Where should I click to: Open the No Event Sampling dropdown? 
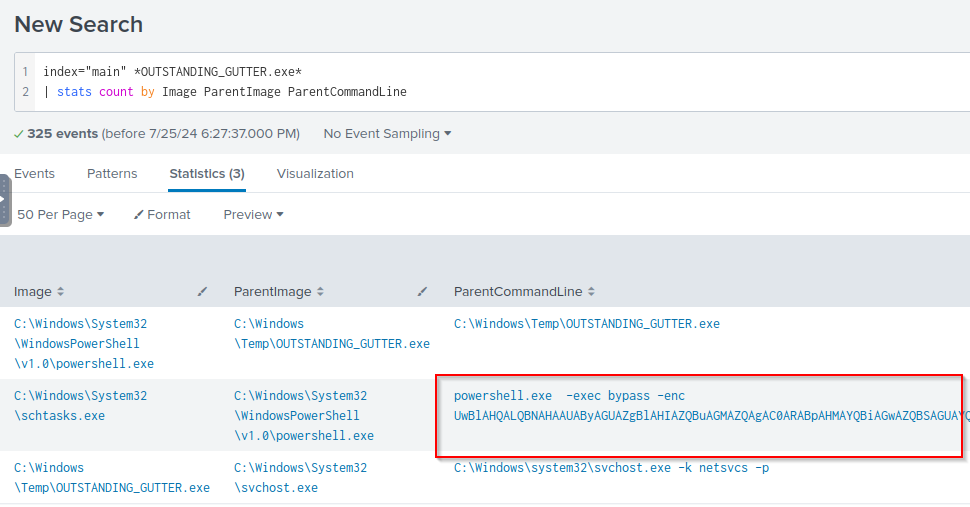click(387, 134)
